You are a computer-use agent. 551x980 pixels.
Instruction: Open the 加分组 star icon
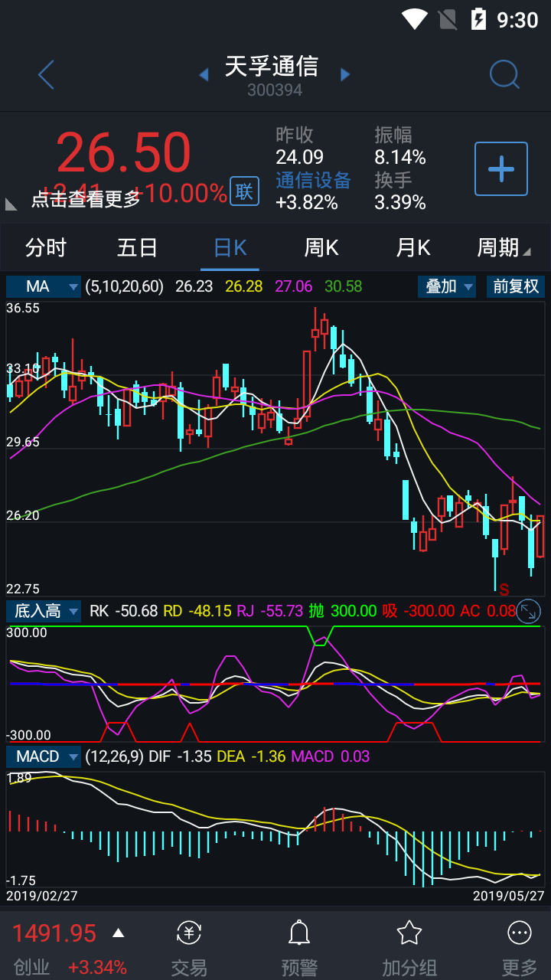(409, 933)
